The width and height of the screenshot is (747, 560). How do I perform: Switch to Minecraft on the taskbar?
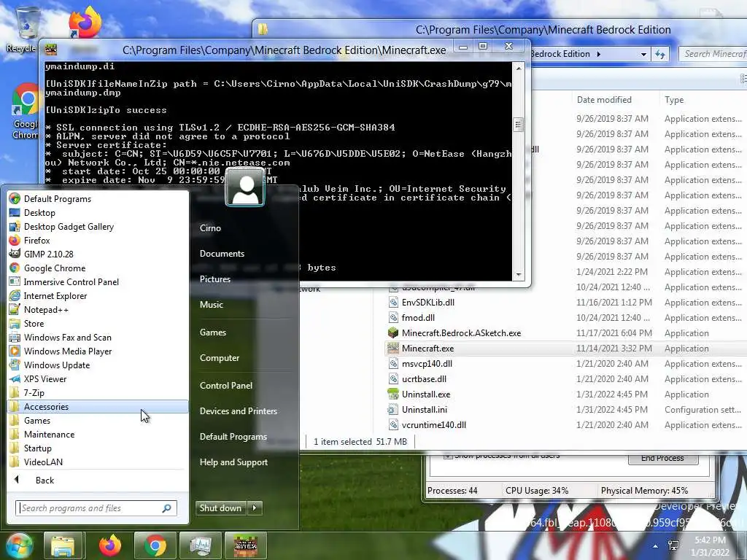click(245, 545)
